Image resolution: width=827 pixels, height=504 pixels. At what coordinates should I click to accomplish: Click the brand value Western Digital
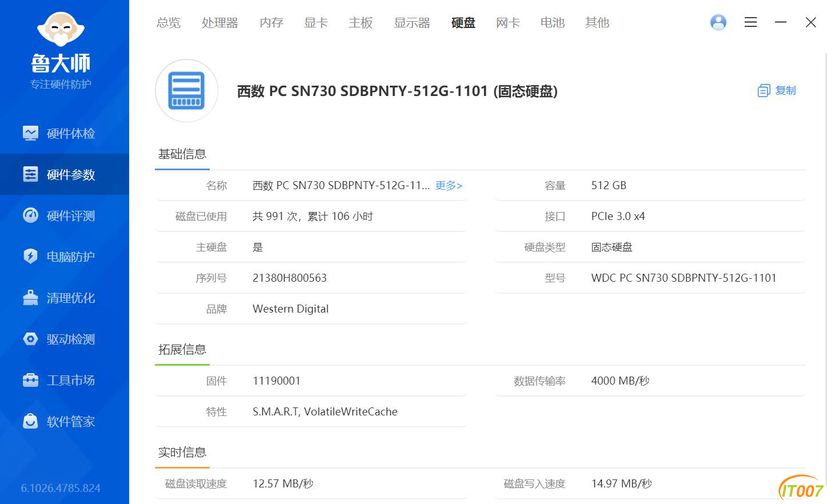click(x=290, y=309)
